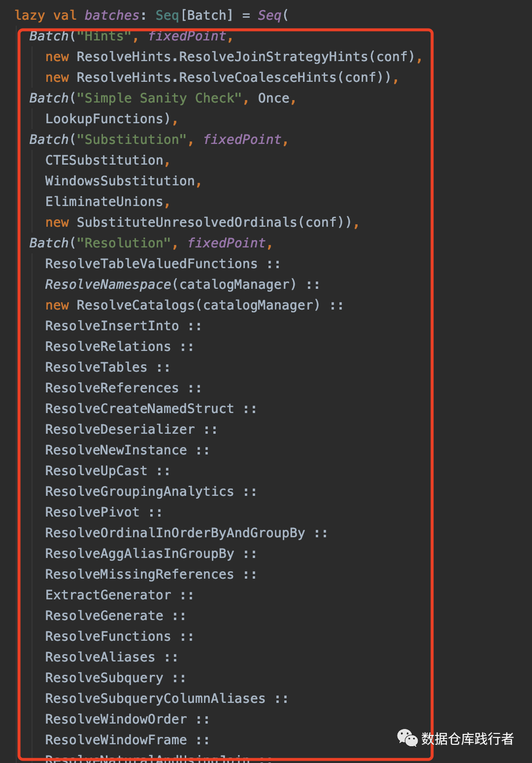
Task: Click the WindowsSubstitution rule
Action: pyautogui.click(x=120, y=181)
